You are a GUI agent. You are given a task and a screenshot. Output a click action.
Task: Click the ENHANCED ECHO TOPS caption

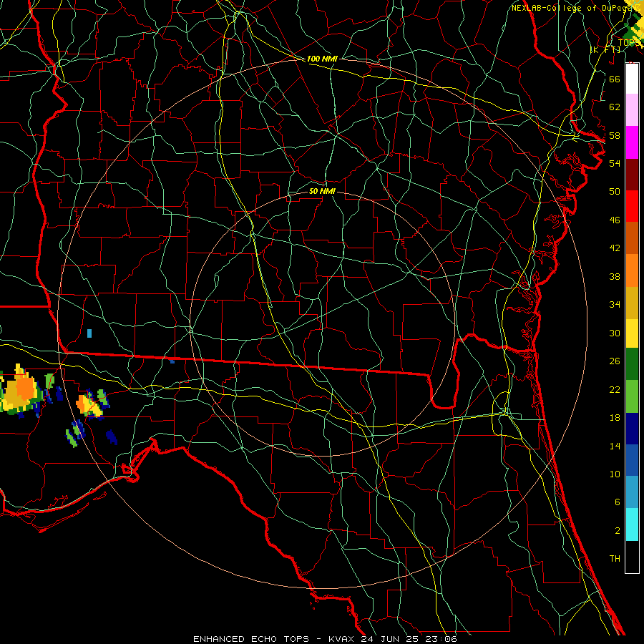coord(251,639)
